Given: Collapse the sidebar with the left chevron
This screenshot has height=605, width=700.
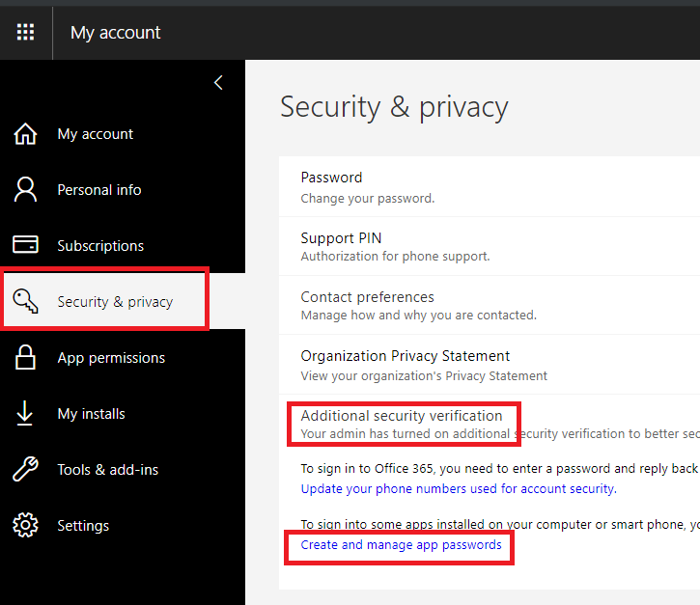Looking at the screenshot, I should tap(218, 83).
